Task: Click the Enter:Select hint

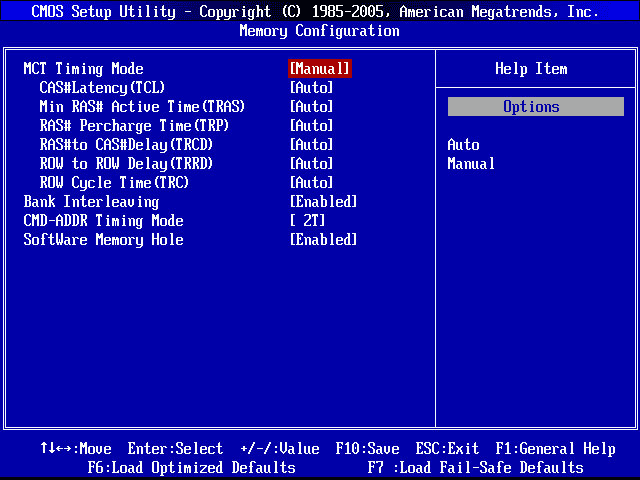Action: [176, 449]
